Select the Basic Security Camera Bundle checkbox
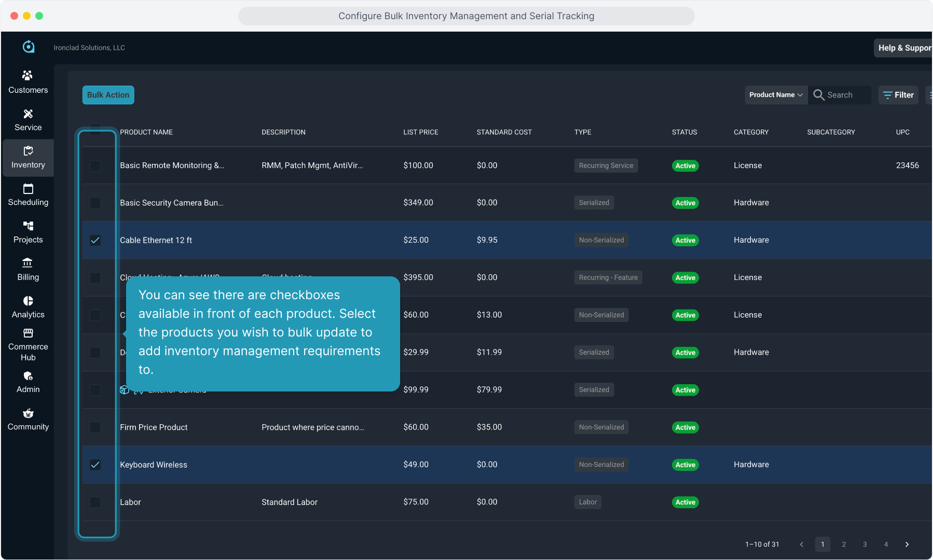Screen dimensions: 933x560 coord(95,203)
